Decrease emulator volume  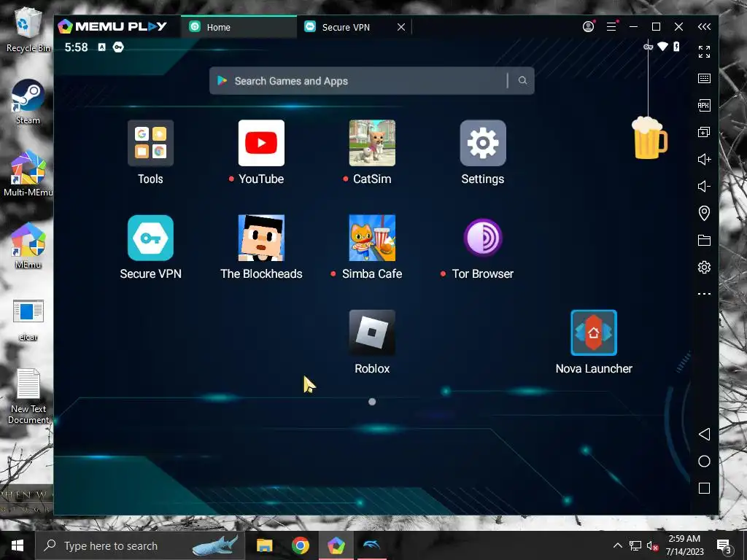pyautogui.click(x=704, y=186)
